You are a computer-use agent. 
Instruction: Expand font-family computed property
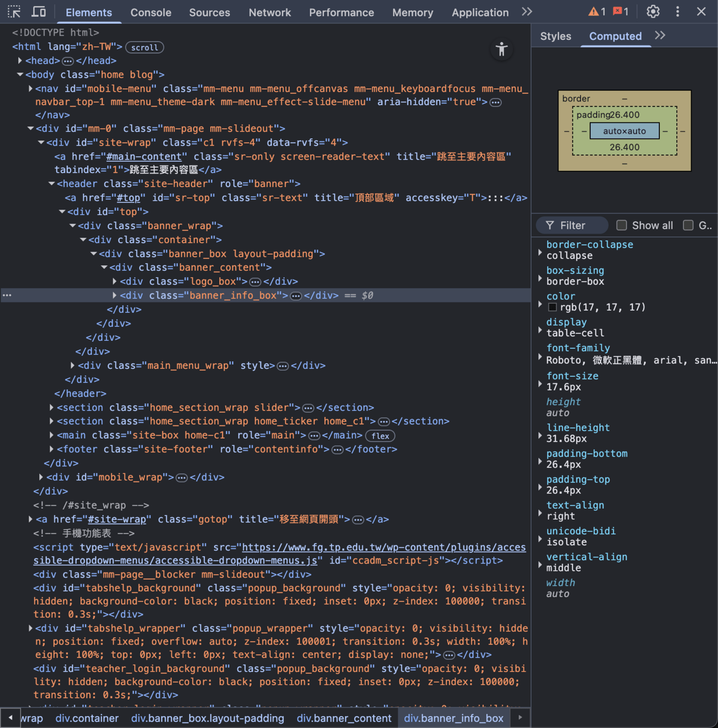point(540,356)
